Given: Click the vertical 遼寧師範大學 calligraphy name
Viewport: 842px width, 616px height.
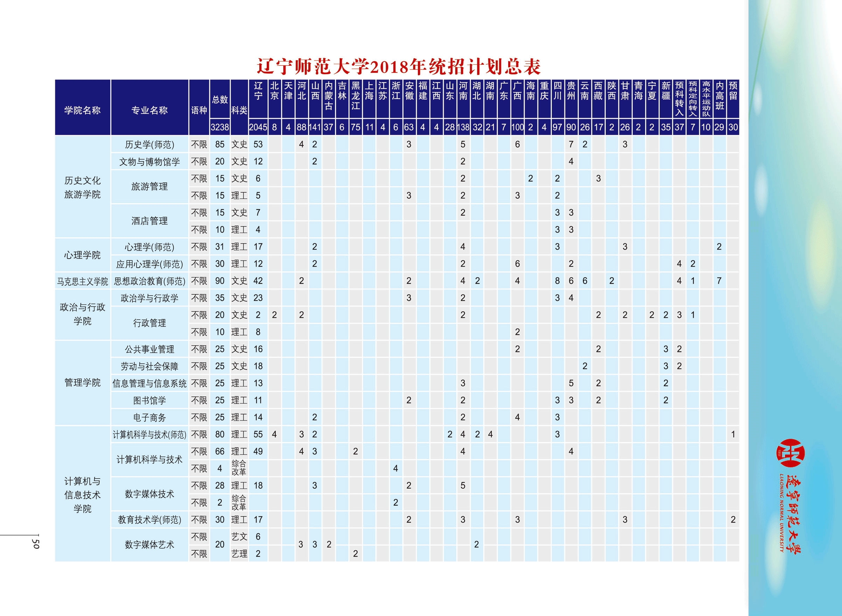Looking at the screenshot, I should (793, 515).
